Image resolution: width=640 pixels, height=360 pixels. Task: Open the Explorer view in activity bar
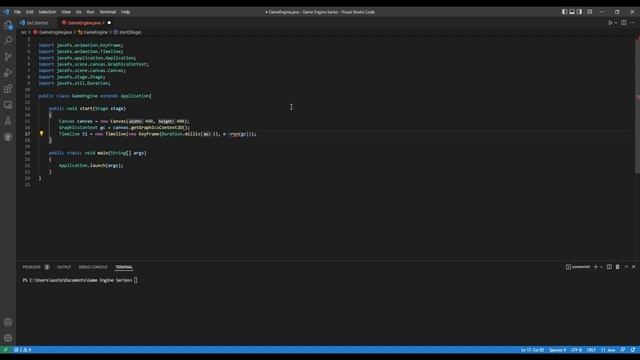(x=8, y=25)
